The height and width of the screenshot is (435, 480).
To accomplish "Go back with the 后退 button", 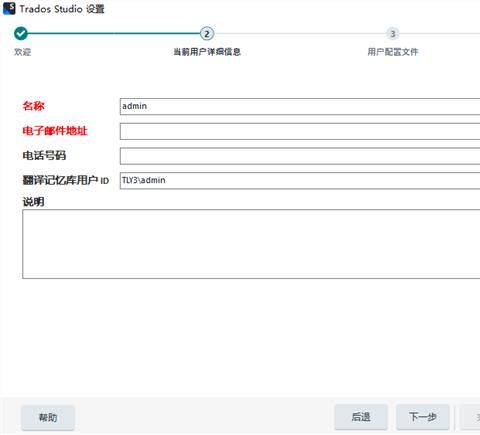I will click(361, 417).
